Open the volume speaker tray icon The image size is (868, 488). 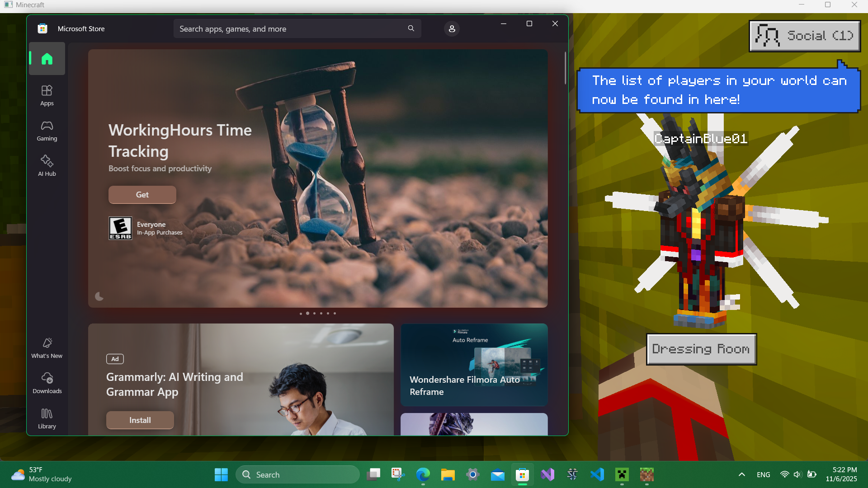pos(797,475)
